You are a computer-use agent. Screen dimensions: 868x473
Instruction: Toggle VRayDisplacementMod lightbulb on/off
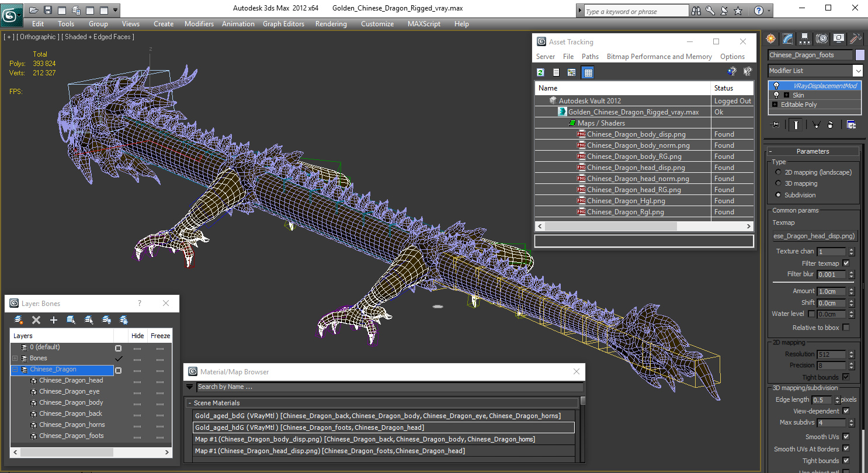pyautogui.click(x=776, y=86)
